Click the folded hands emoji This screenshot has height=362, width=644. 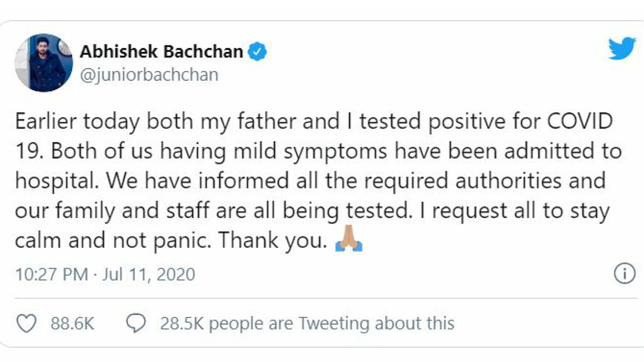[x=348, y=242]
